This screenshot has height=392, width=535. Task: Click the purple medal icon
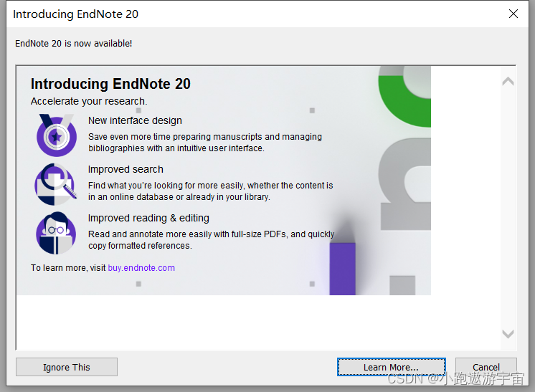57,135
